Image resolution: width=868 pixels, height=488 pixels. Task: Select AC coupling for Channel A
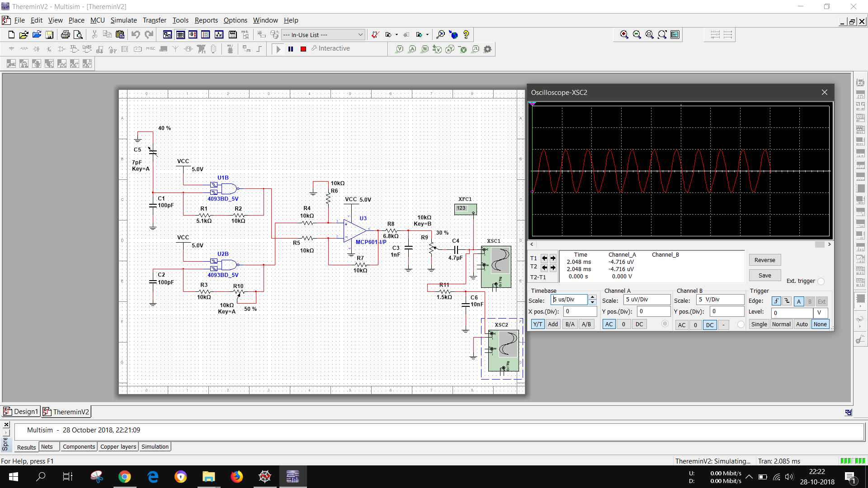pos(609,324)
